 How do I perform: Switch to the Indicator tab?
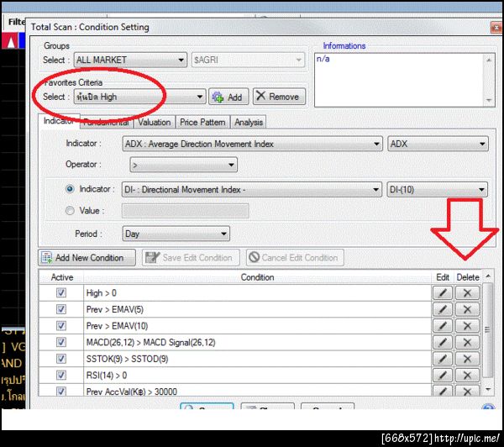pyautogui.click(x=59, y=121)
